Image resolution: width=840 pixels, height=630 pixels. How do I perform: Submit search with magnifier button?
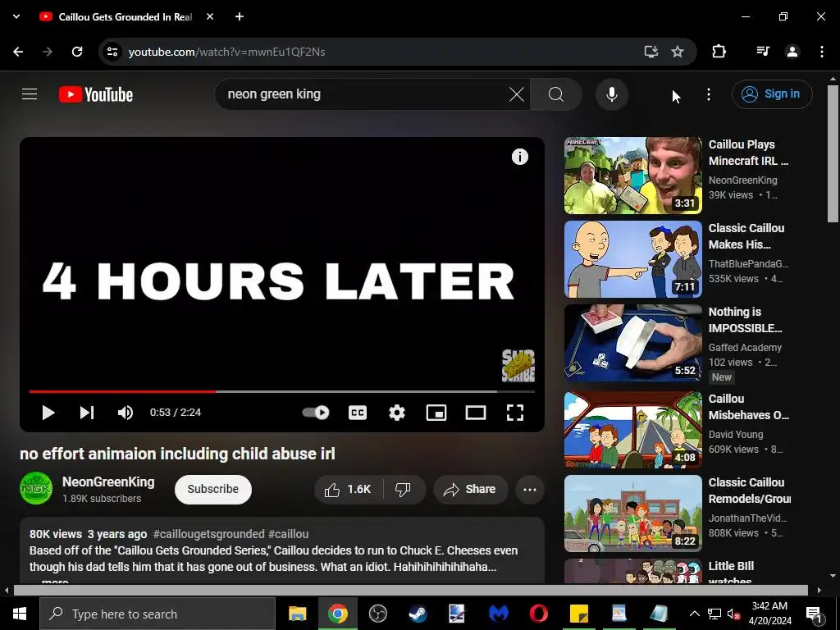point(556,94)
